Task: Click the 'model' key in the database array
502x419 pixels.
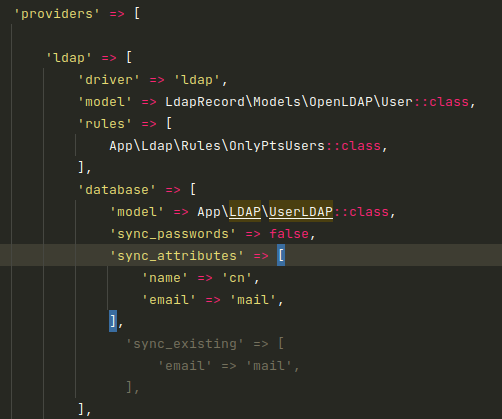Action: click(x=137, y=212)
